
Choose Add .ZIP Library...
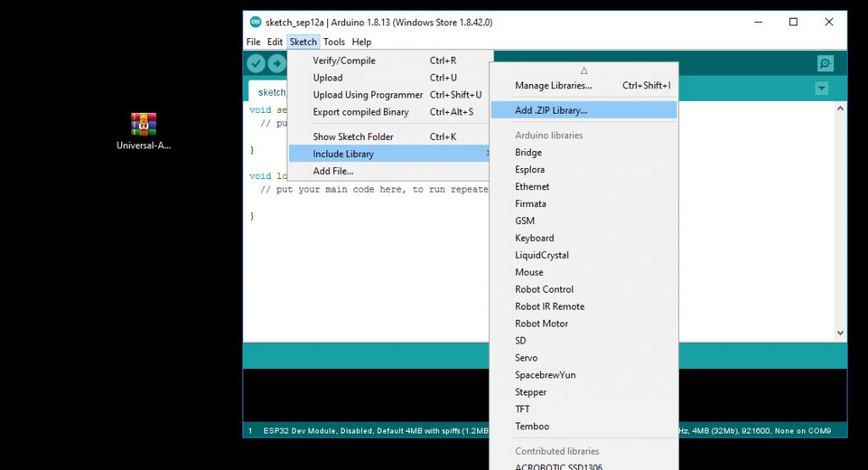click(584, 109)
